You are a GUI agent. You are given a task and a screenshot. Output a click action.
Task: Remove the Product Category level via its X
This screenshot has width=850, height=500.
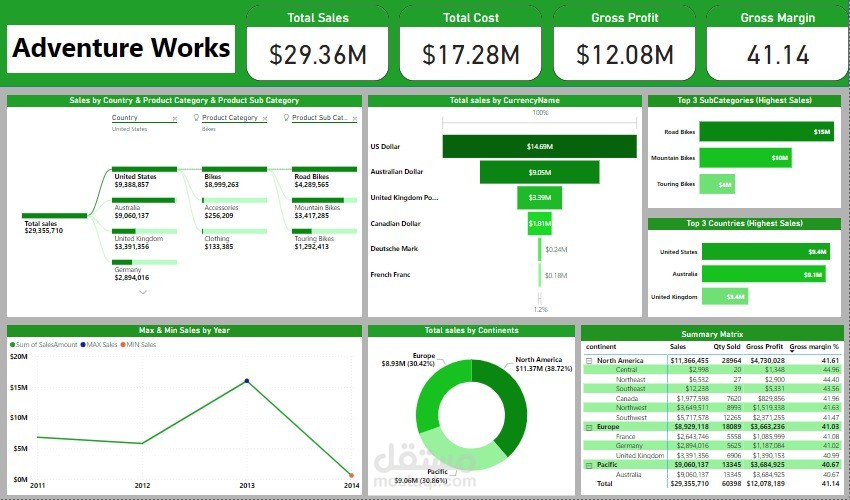coord(265,118)
